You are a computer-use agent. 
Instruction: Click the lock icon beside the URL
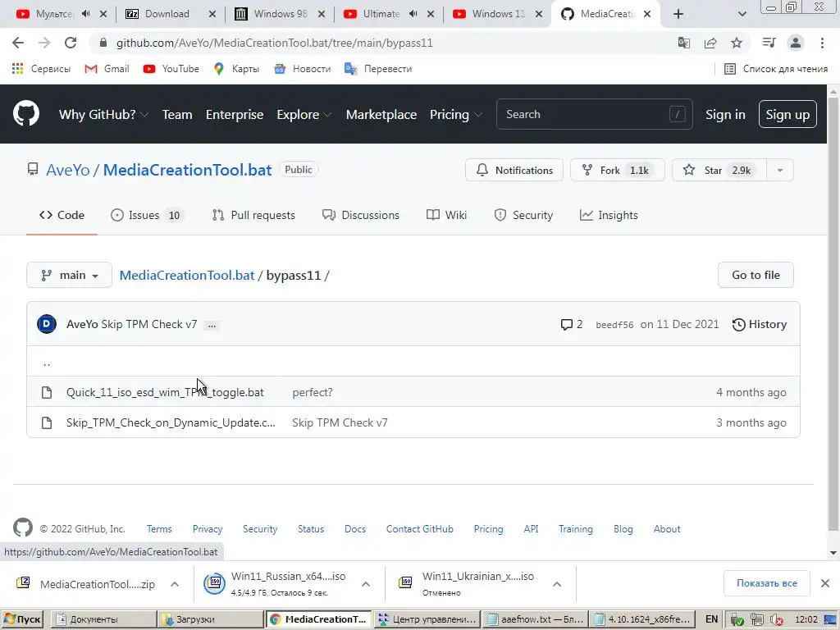pyautogui.click(x=103, y=43)
